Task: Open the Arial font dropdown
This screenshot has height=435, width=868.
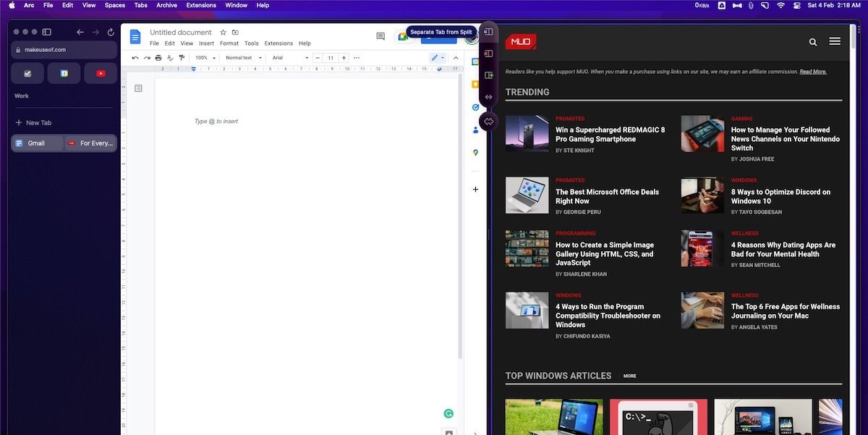Action: tap(289, 58)
